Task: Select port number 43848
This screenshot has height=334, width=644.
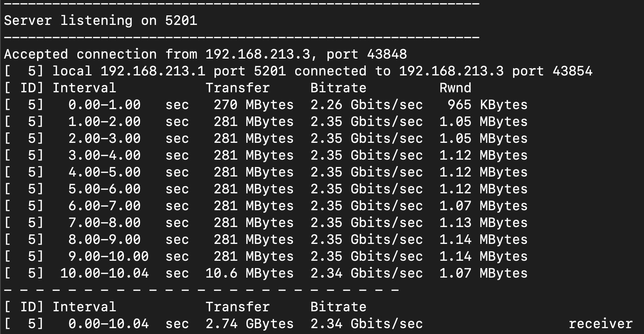Action: (x=387, y=54)
